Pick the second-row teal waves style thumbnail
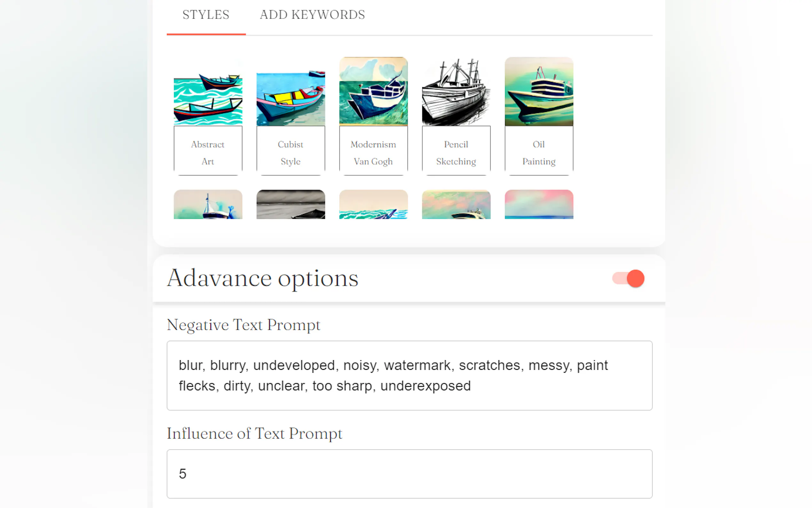 373,204
